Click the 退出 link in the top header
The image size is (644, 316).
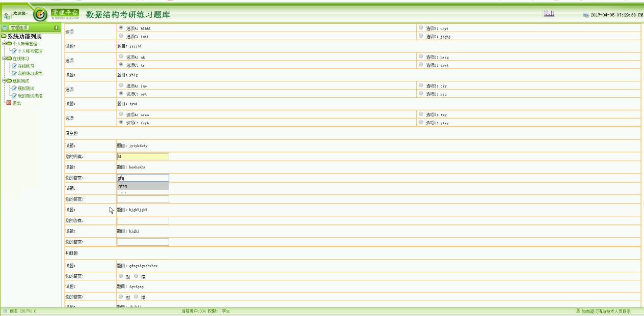point(549,14)
